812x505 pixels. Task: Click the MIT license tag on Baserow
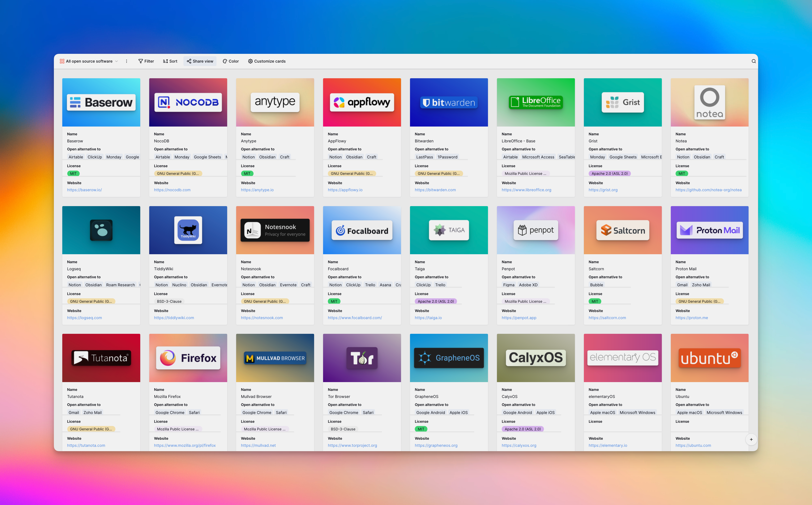click(73, 173)
